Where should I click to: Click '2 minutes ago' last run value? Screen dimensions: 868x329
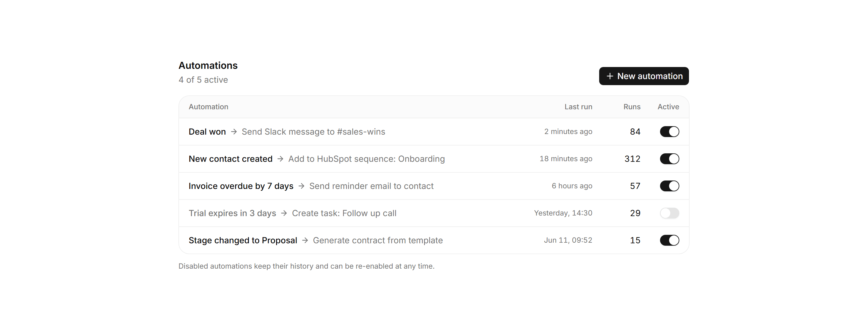click(568, 132)
